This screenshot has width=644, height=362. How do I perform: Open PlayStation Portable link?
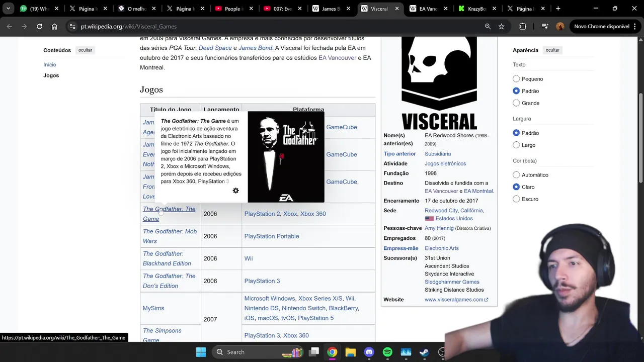coord(272,236)
